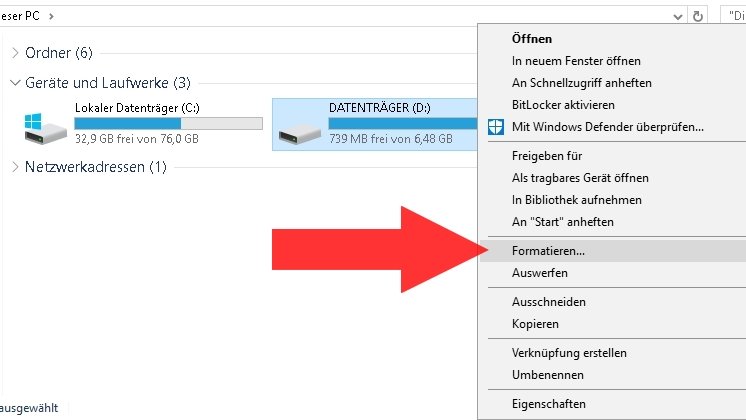The height and width of the screenshot is (420, 746).
Task: Click Dieser PC breadcrumb in address bar
Action: coord(20,16)
